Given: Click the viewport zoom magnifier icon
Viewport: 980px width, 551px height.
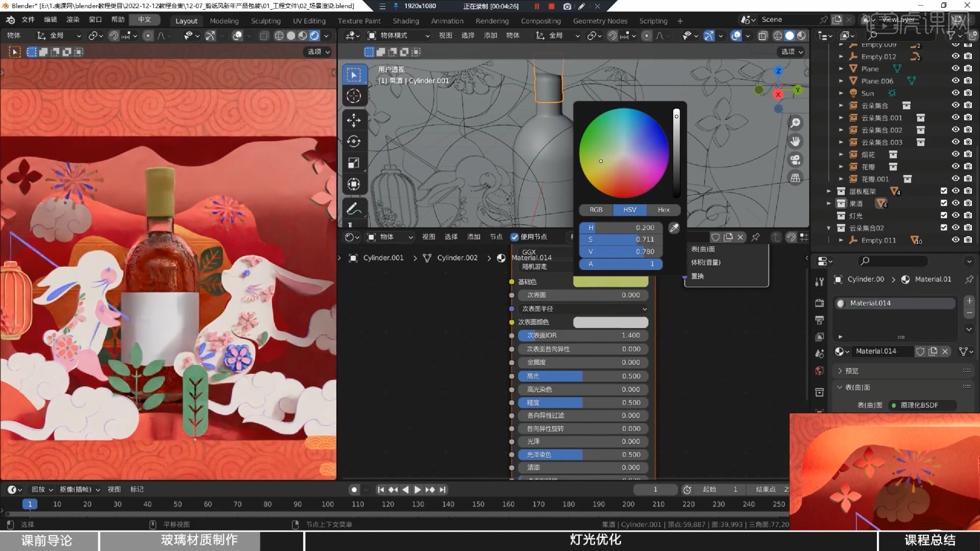Looking at the screenshot, I should click(x=795, y=123).
